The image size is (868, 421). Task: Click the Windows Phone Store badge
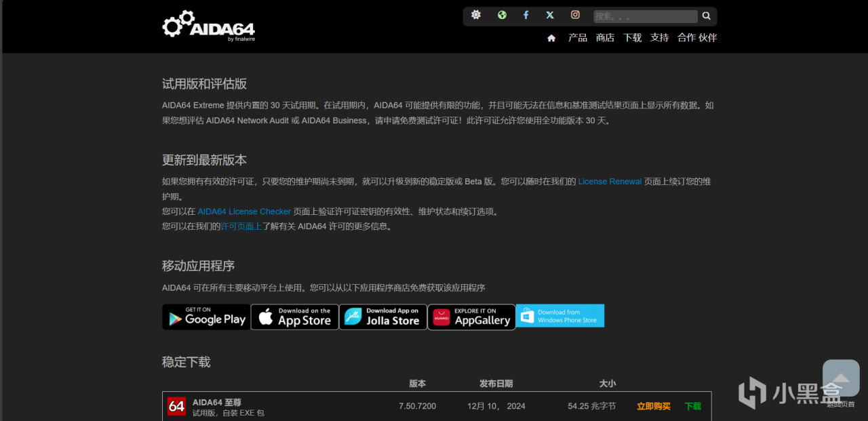(560, 316)
